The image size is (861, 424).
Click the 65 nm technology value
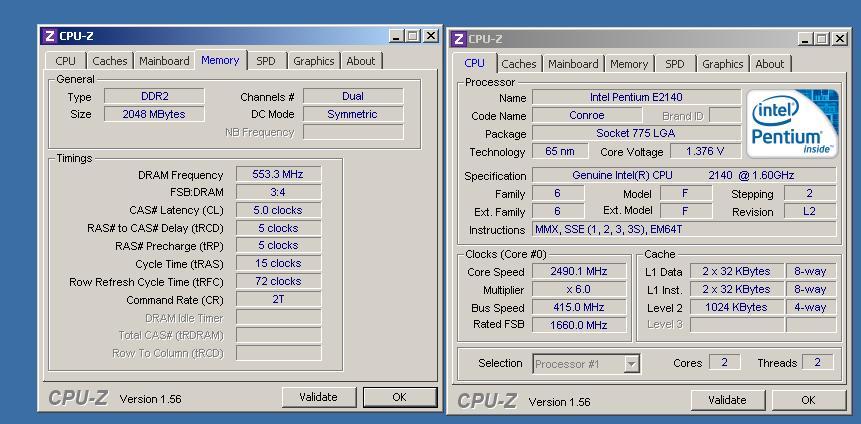pos(560,151)
